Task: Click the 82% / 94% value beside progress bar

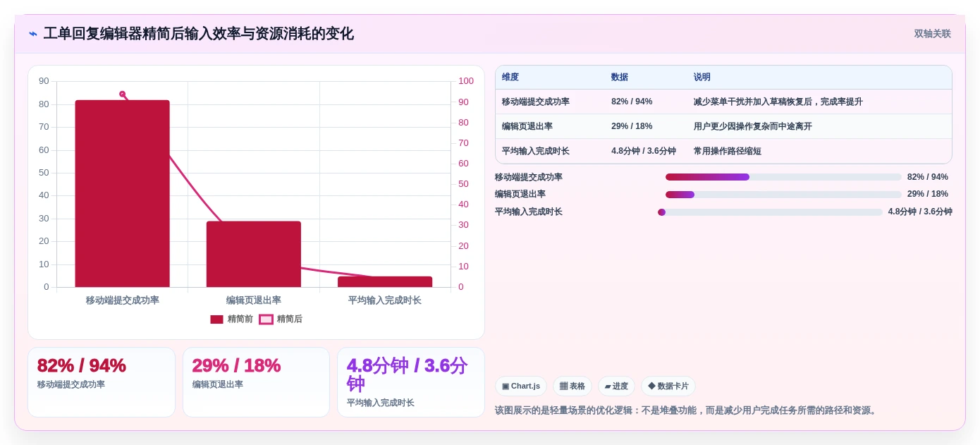Action: (x=928, y=177)
